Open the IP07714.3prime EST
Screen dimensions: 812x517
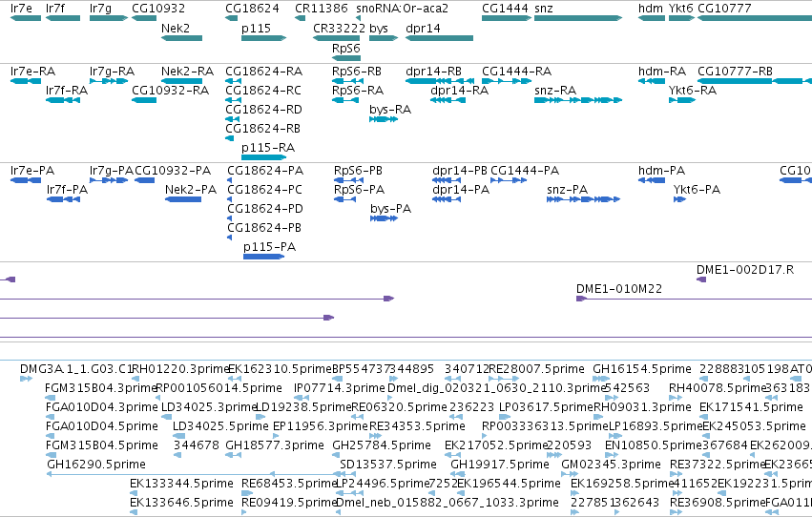pyautogui.click(x=302, y=398)
